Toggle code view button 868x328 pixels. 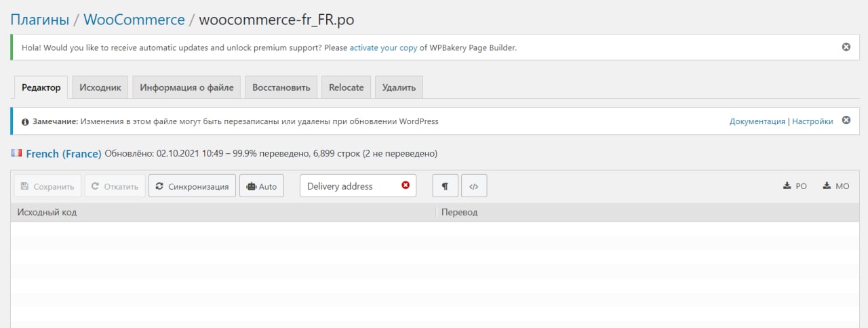click(x=474, y=186)
